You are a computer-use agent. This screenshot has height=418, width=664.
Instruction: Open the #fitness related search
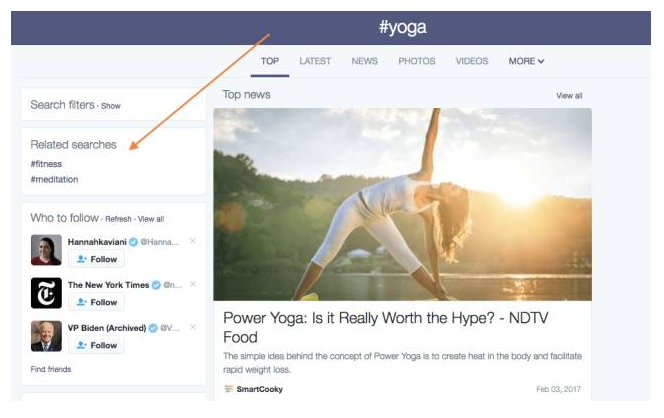46,163
